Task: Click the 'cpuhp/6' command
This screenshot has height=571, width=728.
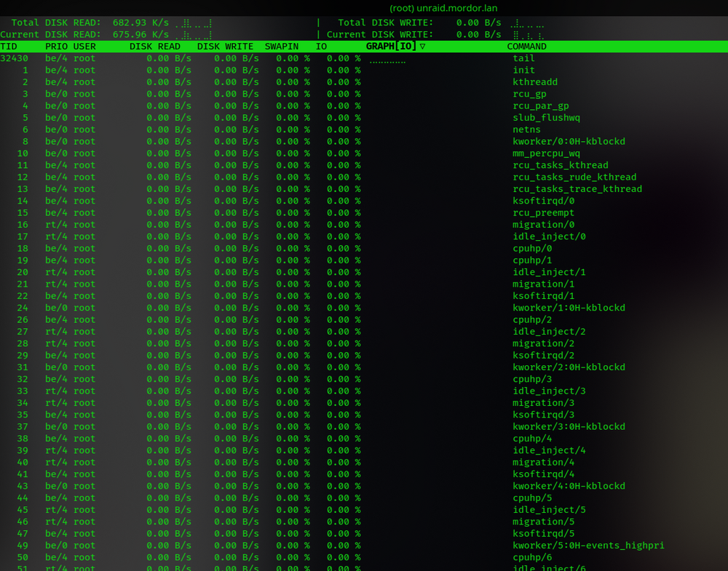Action: point(533,558)
